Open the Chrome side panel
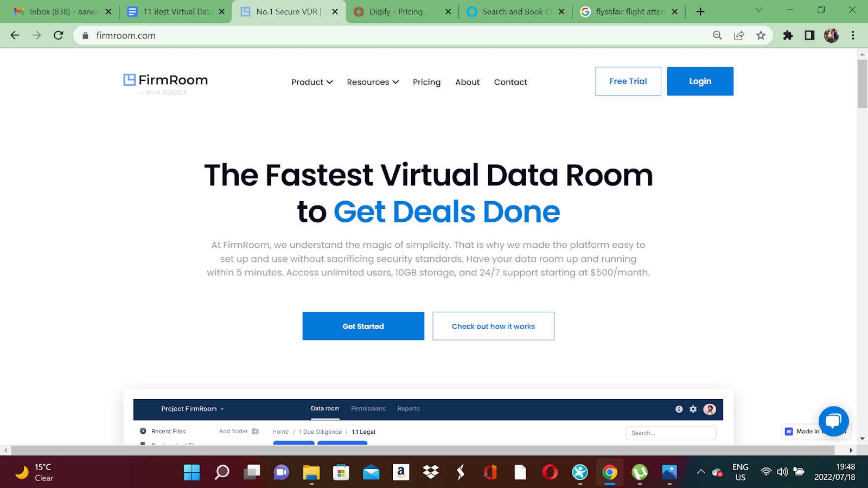Image resolution: width=868 pixels, height=488 pixels. tap(809, 35)
